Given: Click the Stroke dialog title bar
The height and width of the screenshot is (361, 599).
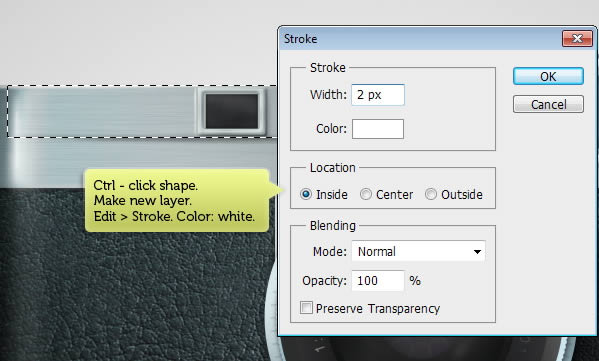Looking at the screenshot, I should [420, 39].
